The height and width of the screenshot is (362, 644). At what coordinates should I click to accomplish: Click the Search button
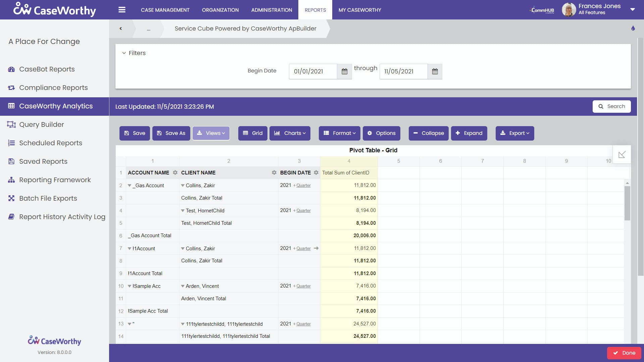[x=611, y=106]
